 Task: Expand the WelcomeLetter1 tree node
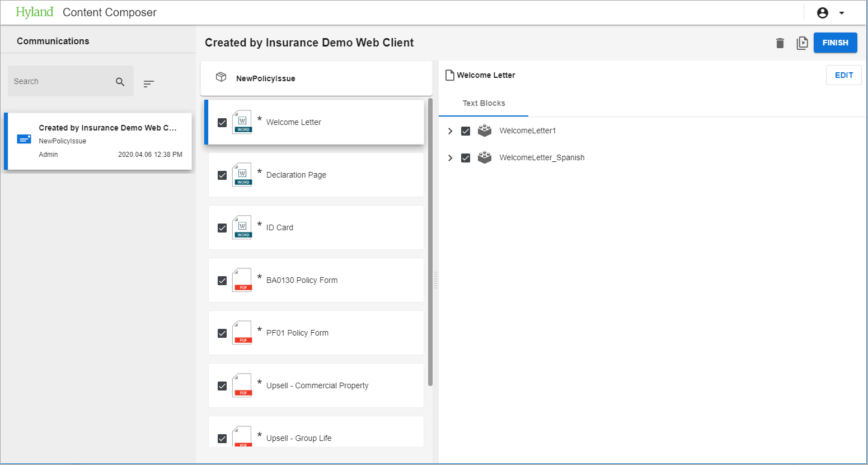coord(450,131)
